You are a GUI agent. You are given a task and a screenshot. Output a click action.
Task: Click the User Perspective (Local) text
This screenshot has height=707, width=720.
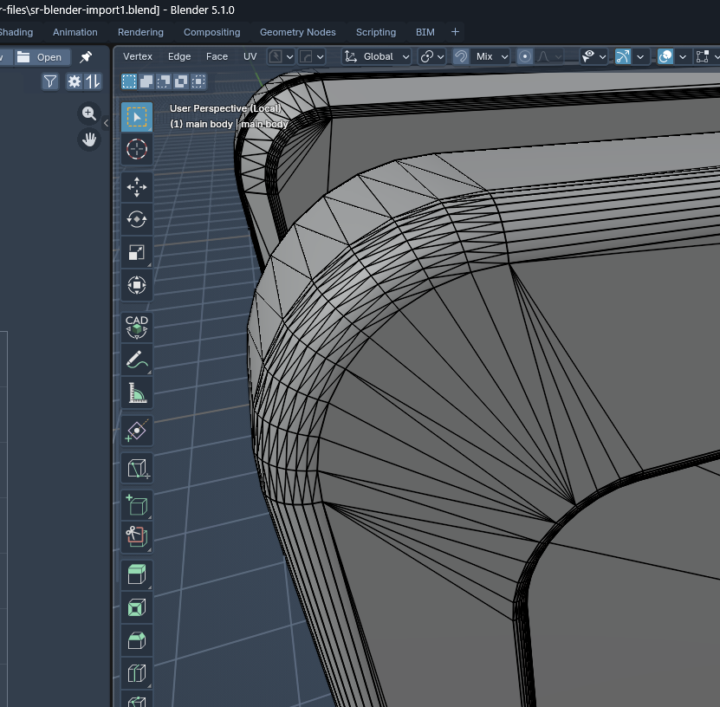point(225,108)
